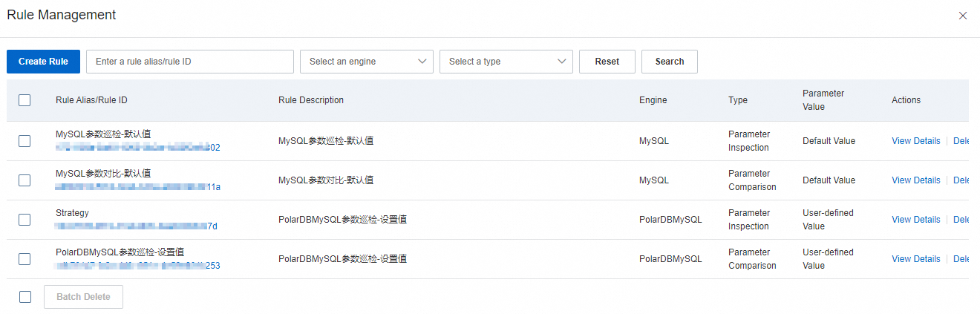Open the Select an engine dropdown
This screenshot has width=980, height=314.
367,62
